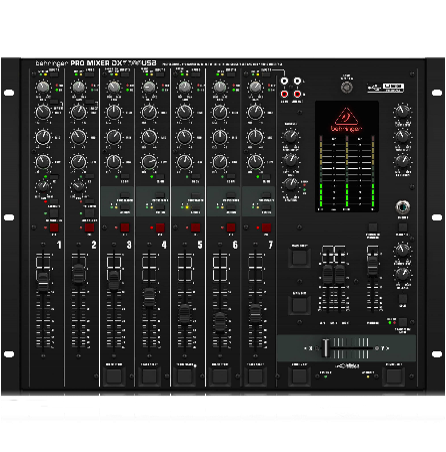Click small square button below the headphone jack

tap(403, 227)
